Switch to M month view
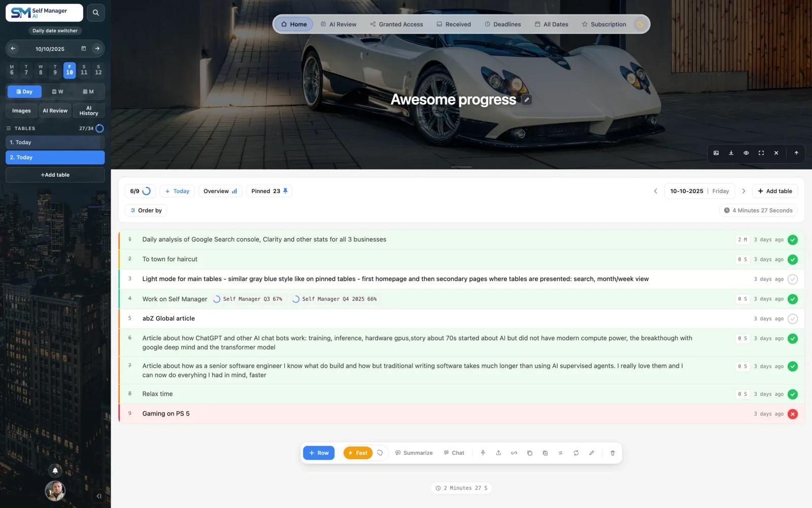Image resolution: width=812 pixels, height=508 pixels. pyautogui.click(x=88, y=92)
